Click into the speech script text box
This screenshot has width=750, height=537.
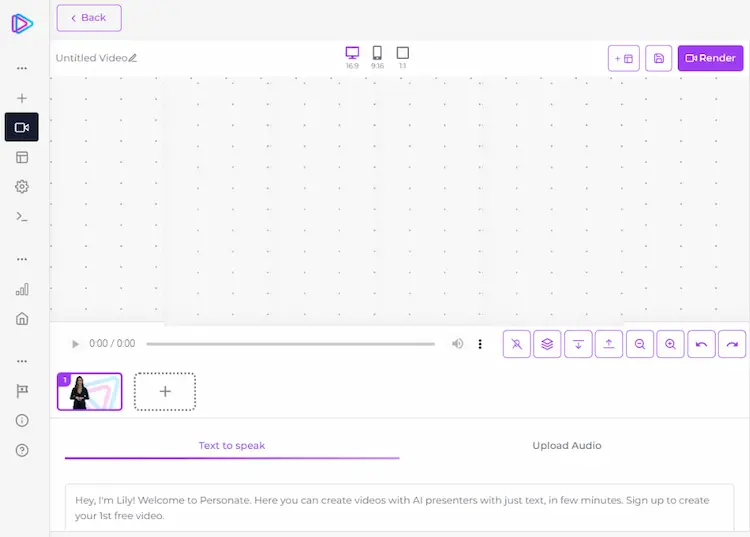point(399,507)
